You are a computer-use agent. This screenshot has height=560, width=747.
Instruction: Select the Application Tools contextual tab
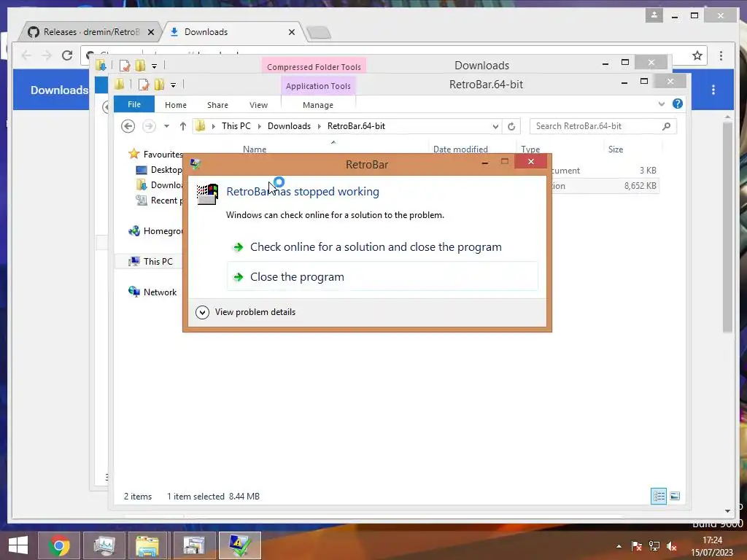pyautogui.click(x=318, y=86)
